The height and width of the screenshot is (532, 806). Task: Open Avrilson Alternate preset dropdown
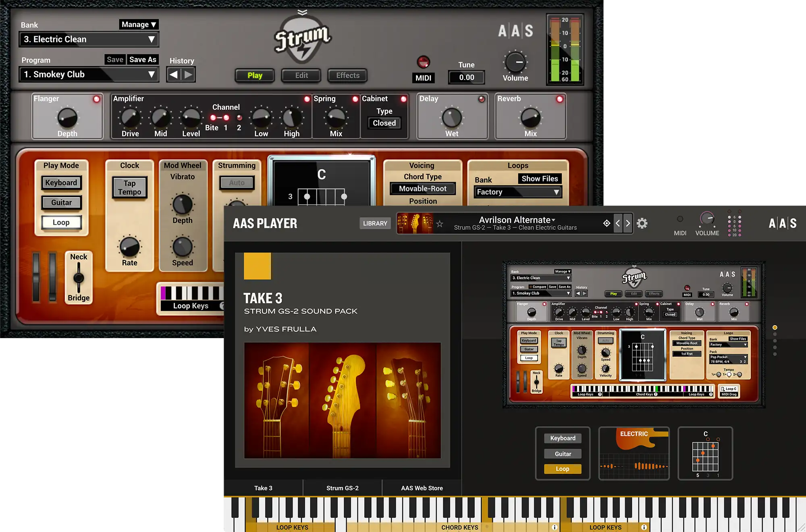517,220
